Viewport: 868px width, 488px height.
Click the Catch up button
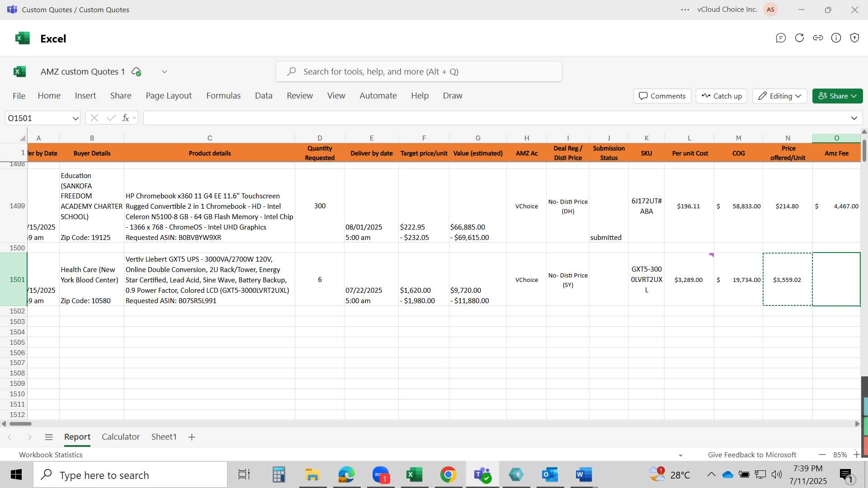click(x=722, y=96)
